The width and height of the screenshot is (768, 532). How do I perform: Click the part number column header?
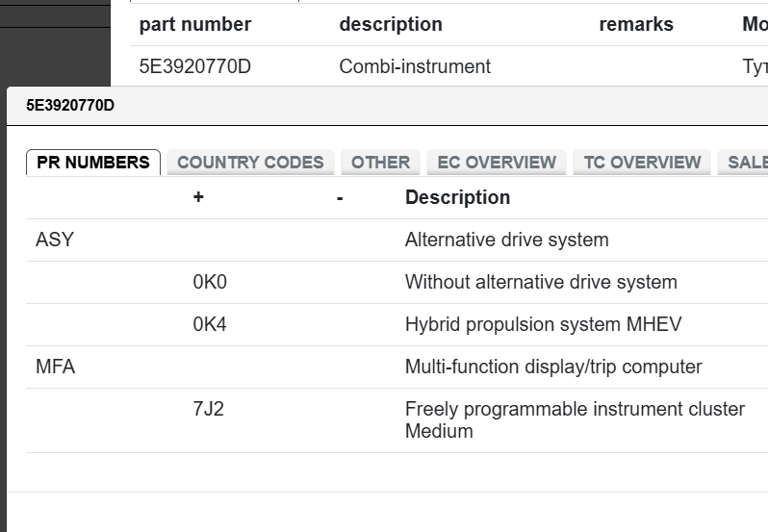(195, 25)
